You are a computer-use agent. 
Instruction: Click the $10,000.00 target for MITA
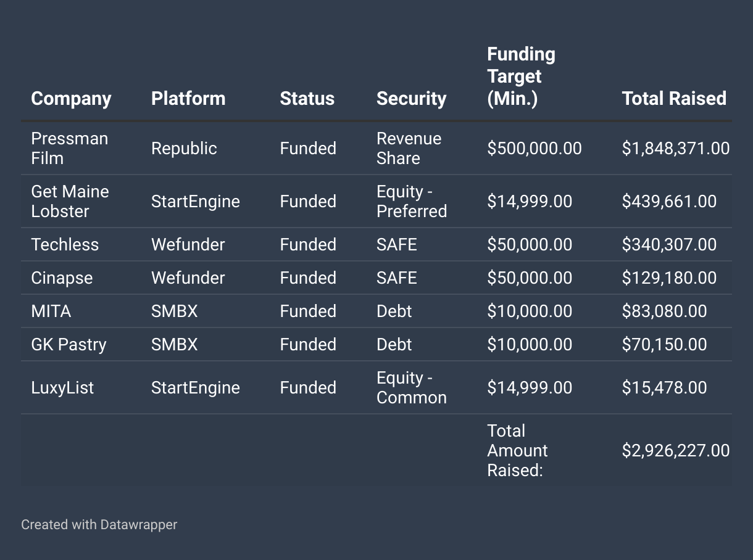pyautogui.click(x=530, y=311)
